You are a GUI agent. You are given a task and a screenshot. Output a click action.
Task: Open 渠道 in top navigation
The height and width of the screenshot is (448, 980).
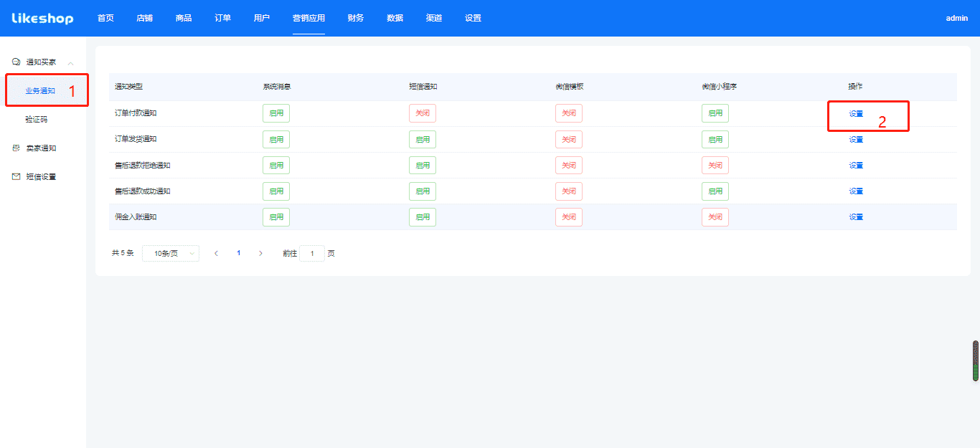434,18
